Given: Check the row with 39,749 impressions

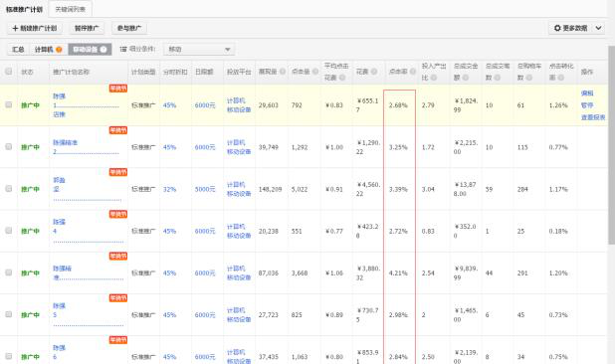Looking at the screenshot, I should pyautogui.click(x=8, y=146).
